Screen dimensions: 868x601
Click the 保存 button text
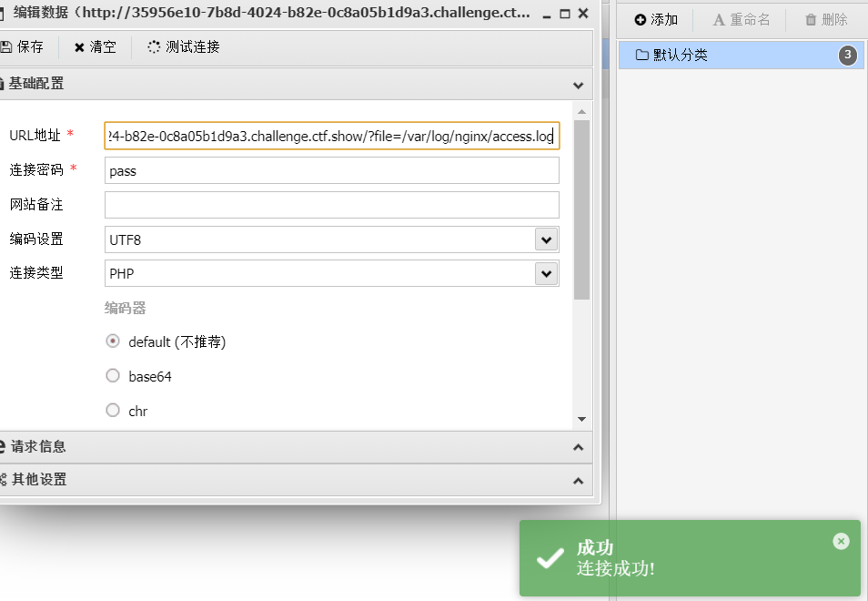pyautogui.click(x=30, y=47)
